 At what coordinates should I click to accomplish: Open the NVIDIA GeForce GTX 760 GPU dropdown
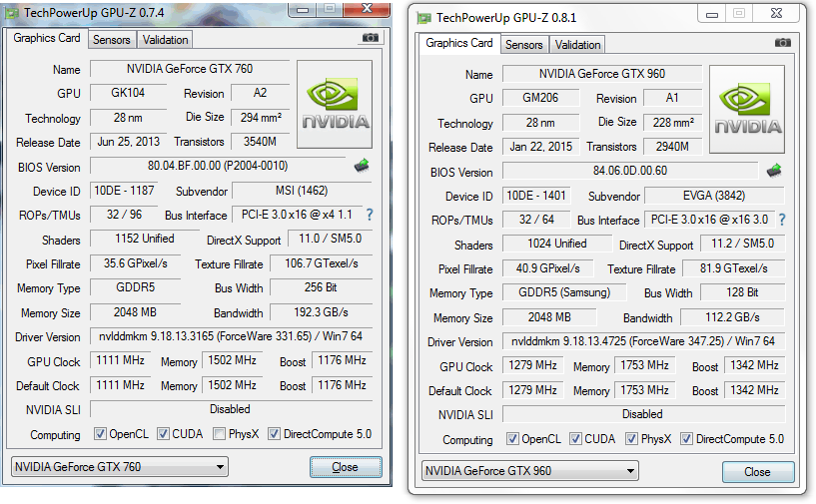coord(119,467)
